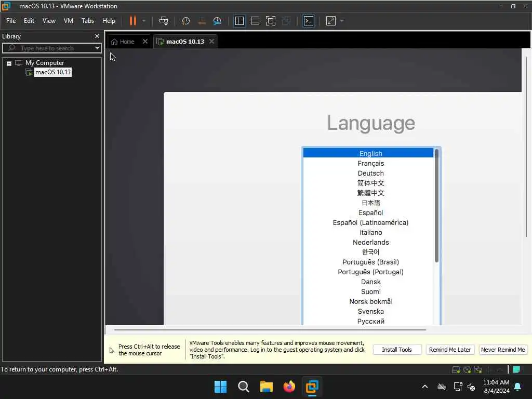
Task: Open the Library search dropdown arrow
Action: pyautogui.click(x=97, y=48)
